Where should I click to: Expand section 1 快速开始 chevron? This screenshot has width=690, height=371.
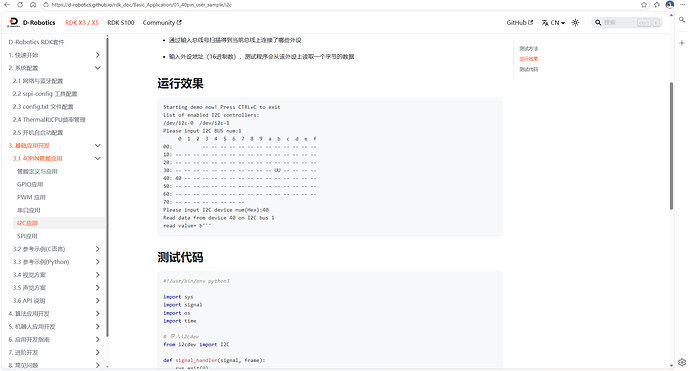coord(98,55)
